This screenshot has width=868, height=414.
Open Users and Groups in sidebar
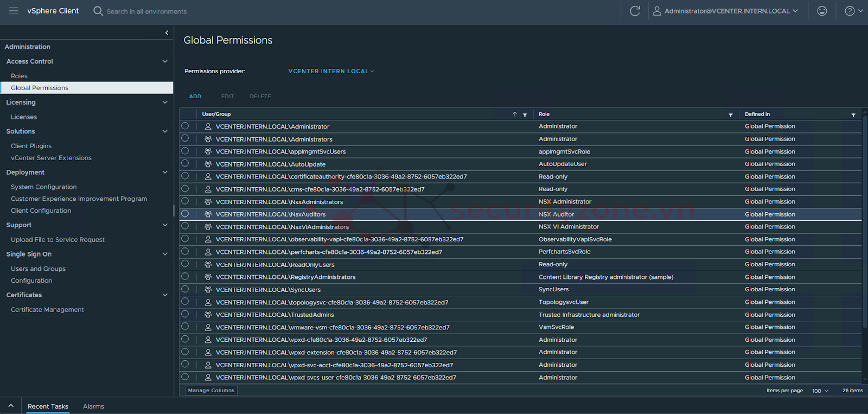[38, 269]
